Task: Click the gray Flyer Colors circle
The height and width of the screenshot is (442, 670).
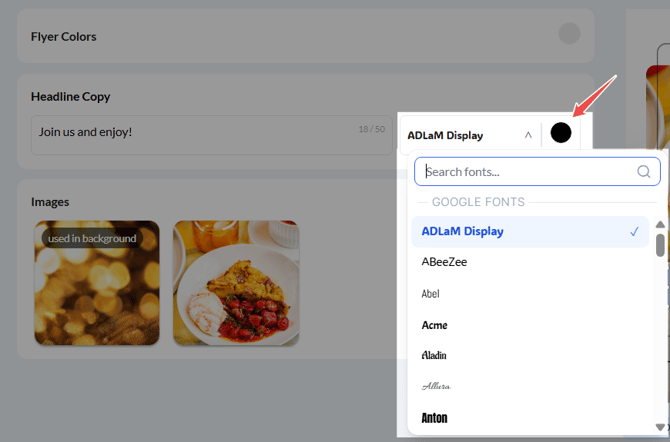Action: (x=569, y=34)
